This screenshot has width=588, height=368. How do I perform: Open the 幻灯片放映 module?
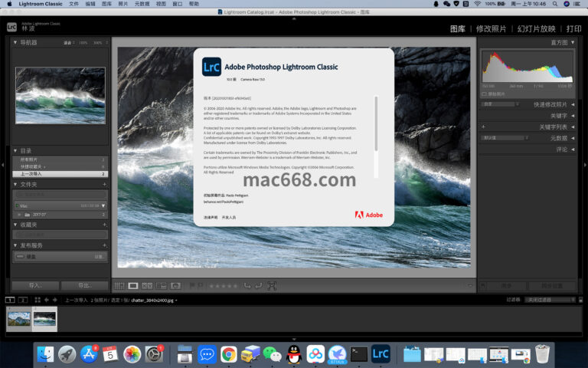536,29
